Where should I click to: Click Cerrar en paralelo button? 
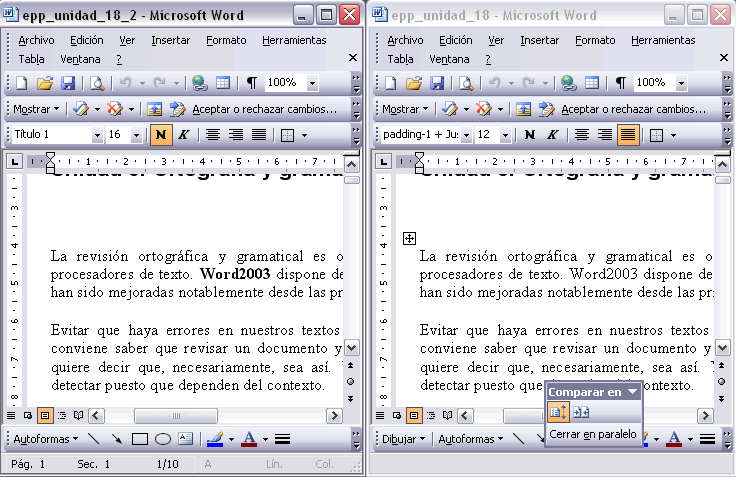pyautogui.click(x=593, y=434)
